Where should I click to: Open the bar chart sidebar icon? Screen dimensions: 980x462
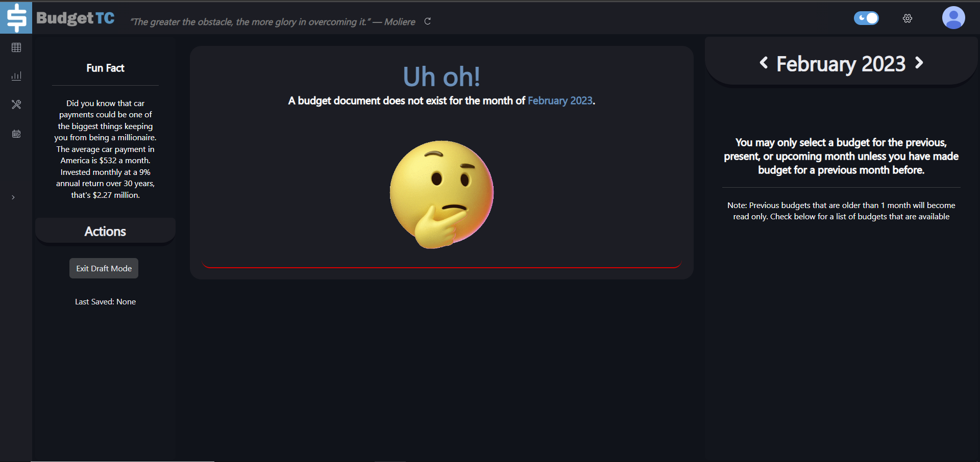point(16,76)
